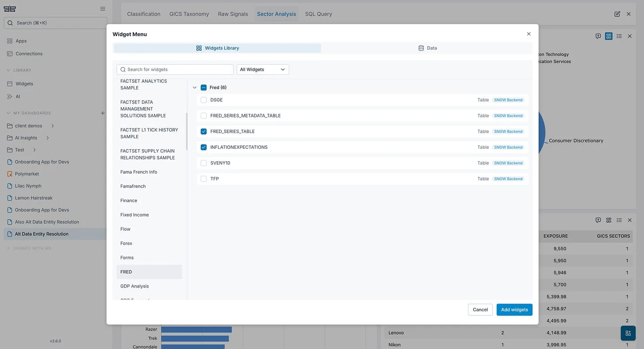The image size is (644, 349).
Task: Switch the lower panel to list view
Action: 619,220
